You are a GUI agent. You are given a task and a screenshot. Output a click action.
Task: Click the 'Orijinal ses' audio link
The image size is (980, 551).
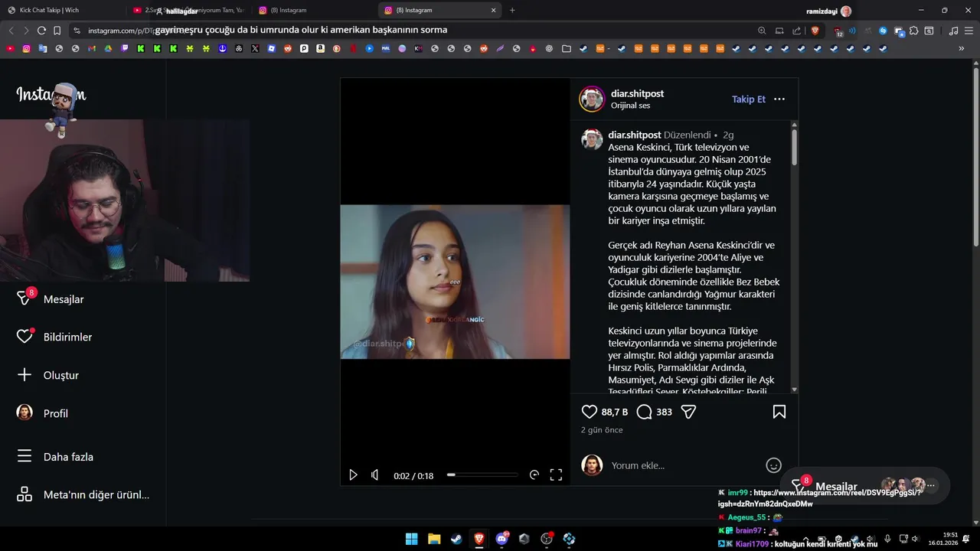[630, 106]
